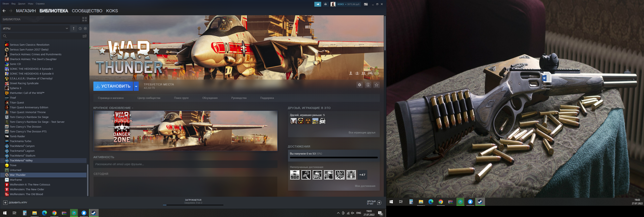This screenshot has height=217, width=644.
Task: Open Поиск групп link
Action: 181,98
